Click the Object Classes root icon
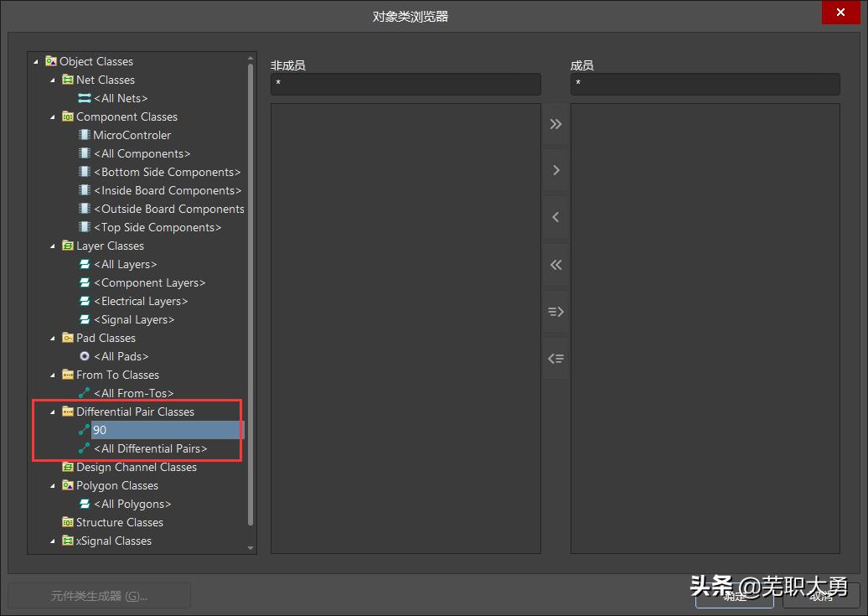The image size is (868, 616). (52, 61)
